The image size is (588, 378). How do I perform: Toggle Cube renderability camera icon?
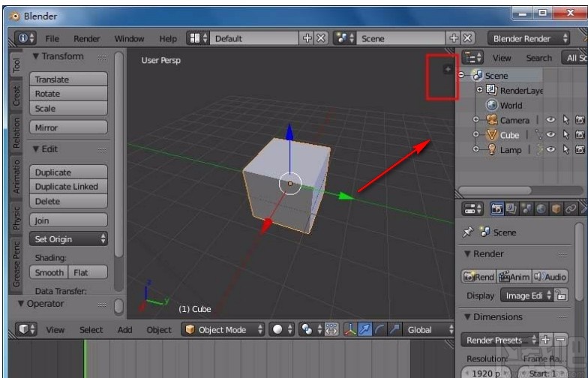(x=580, y=135)
